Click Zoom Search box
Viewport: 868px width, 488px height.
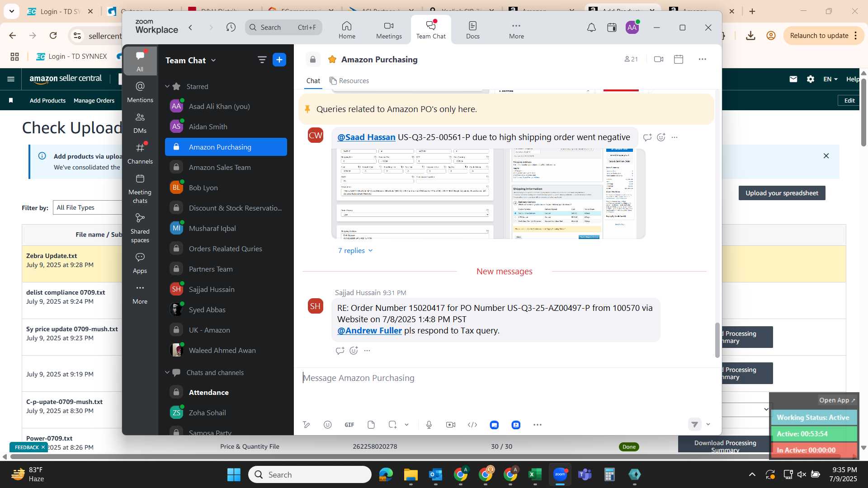284,28
